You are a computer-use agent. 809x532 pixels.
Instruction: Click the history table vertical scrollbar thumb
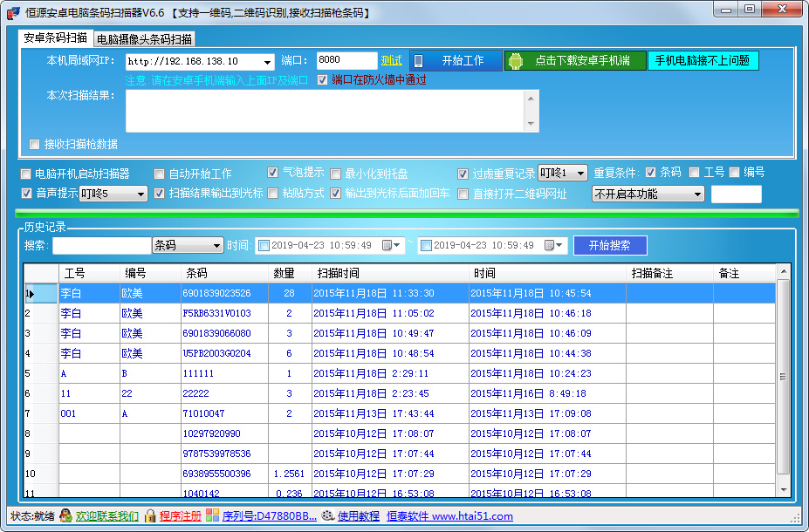[x=783, y=377]
